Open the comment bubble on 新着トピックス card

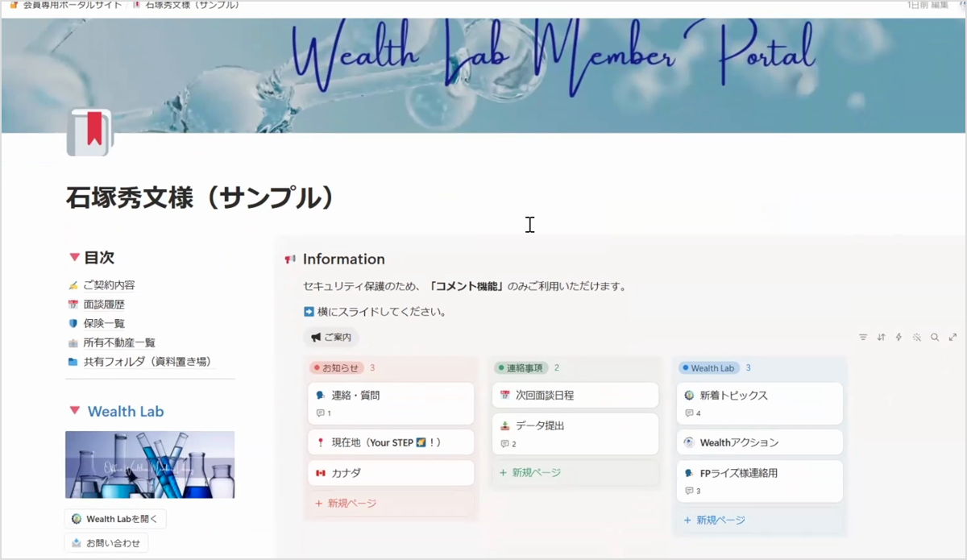pyautogui.click(x=693, y=413)
